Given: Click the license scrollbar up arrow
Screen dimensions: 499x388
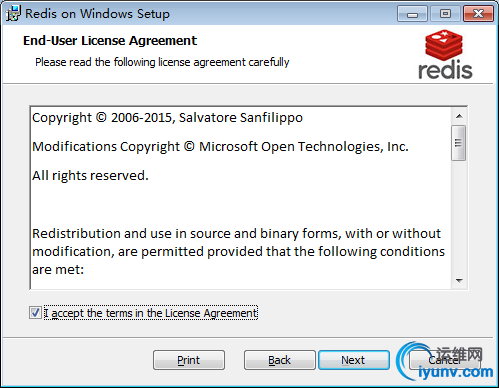Looking at the screenshot, I should (459, 116).
